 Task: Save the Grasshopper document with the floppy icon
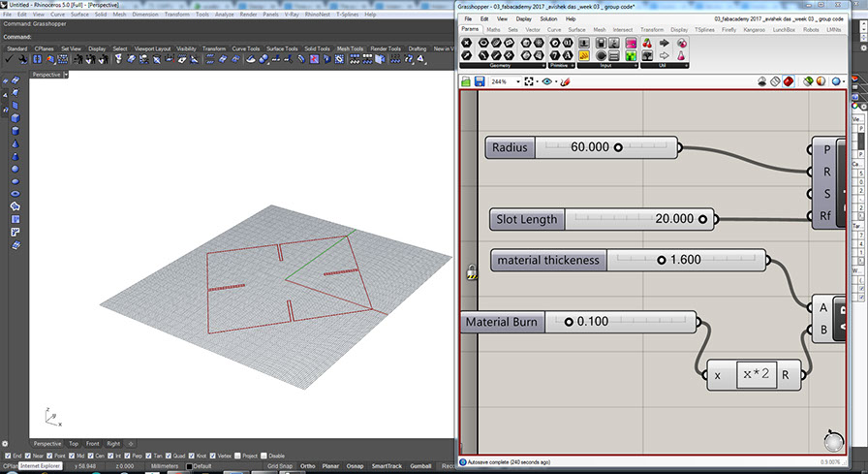[480, 81]
